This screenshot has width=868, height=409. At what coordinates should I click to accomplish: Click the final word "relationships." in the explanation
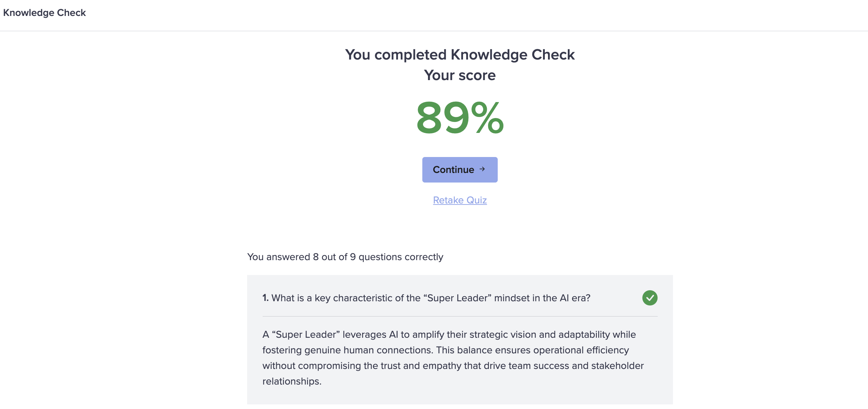pyautogui.click(x=292, y=381)
